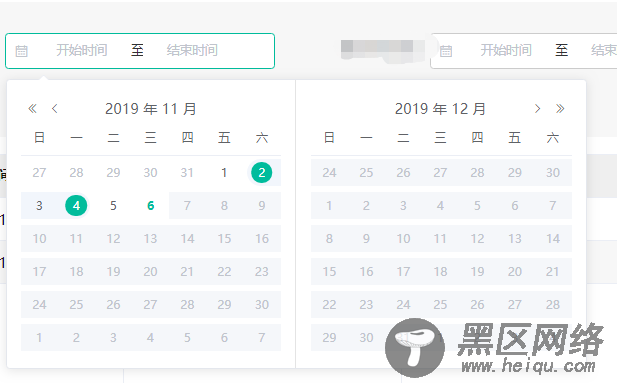Select November 5 in the left calendar
This screenshot has width=617, height=383.
coord(113,205)
